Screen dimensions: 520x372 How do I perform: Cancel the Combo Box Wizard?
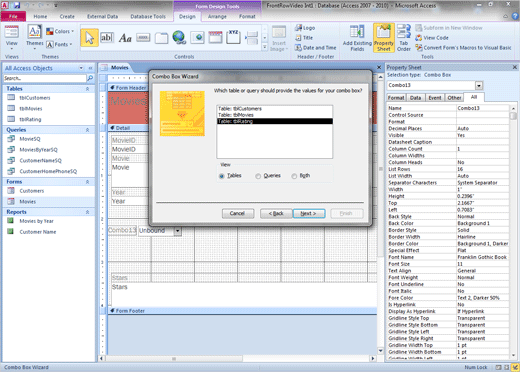pyautogui.click(x=238, y=213)
